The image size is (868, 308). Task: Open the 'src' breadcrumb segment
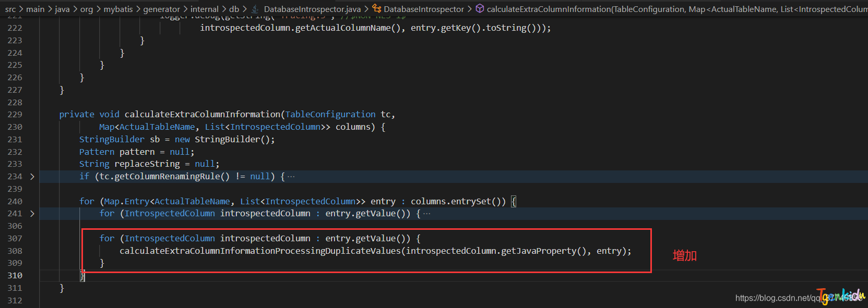point(10,9)
